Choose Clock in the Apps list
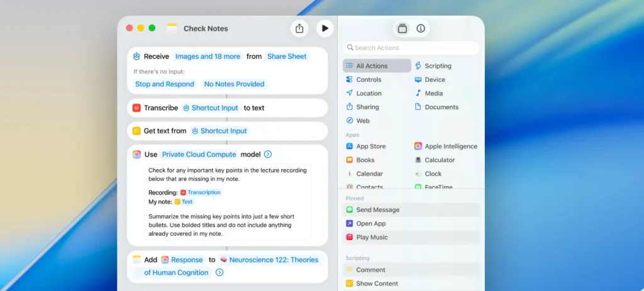 point(428,173)
